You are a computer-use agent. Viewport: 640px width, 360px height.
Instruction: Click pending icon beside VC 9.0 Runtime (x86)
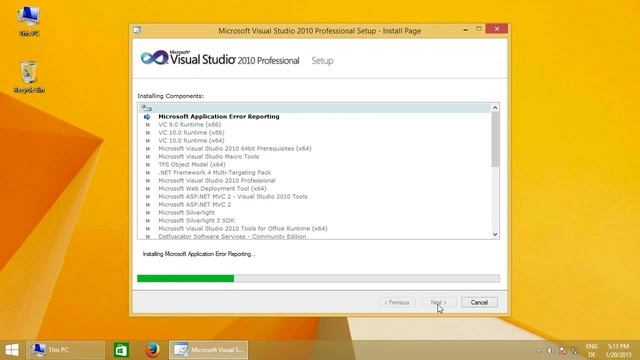tap(148, 125)
